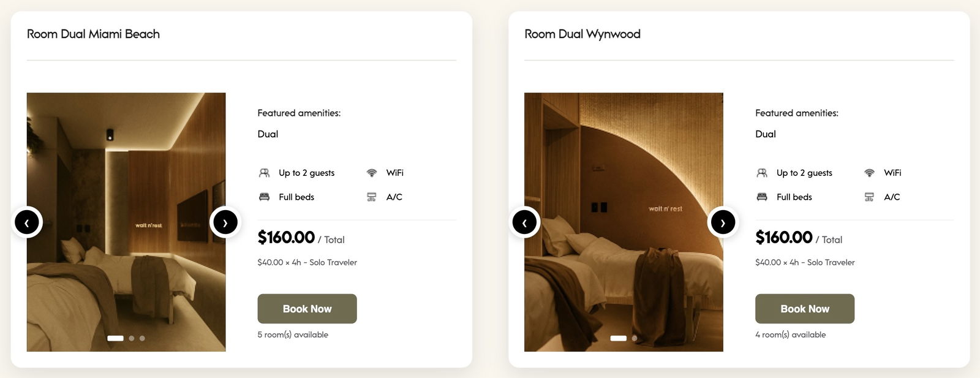The height and width of the screenshot is (378, 980).
Task: Click WiFi icon in Miami Beach card
Action: [371, 173]
